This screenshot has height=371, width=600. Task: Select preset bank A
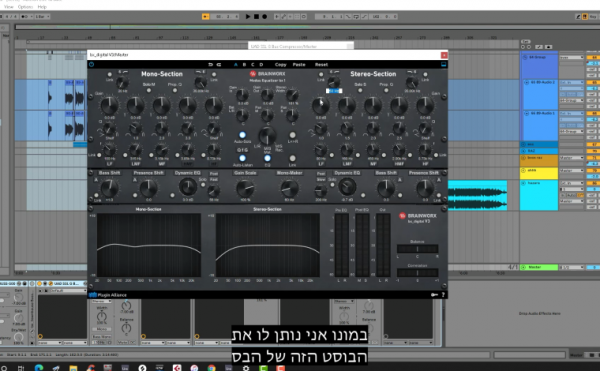(x=236, y=65)
